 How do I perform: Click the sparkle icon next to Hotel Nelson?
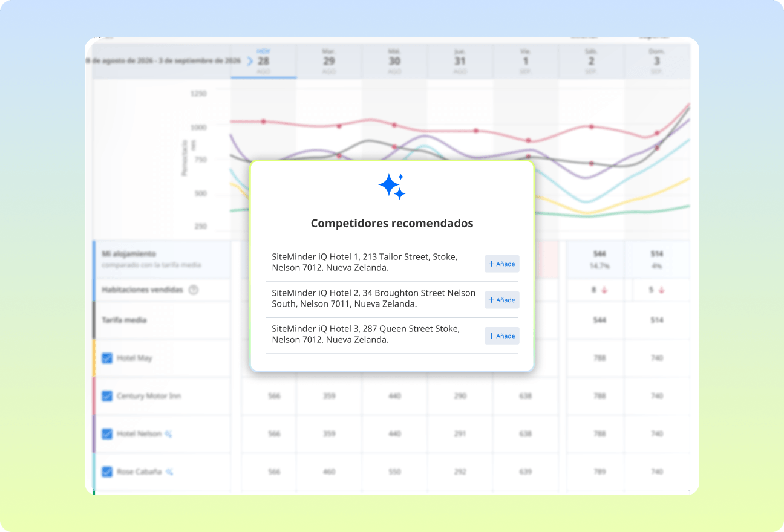coord(169,434)
